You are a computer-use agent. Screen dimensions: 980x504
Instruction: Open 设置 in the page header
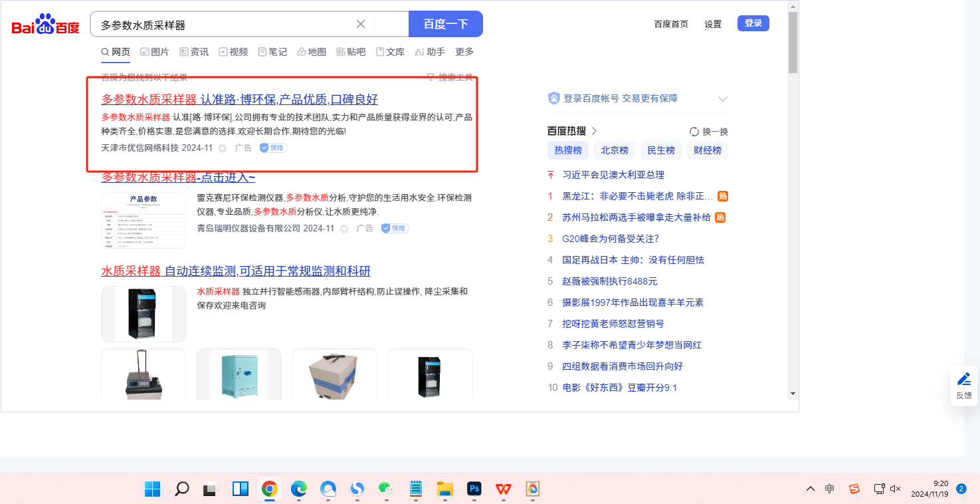click(x=713, y=24)
